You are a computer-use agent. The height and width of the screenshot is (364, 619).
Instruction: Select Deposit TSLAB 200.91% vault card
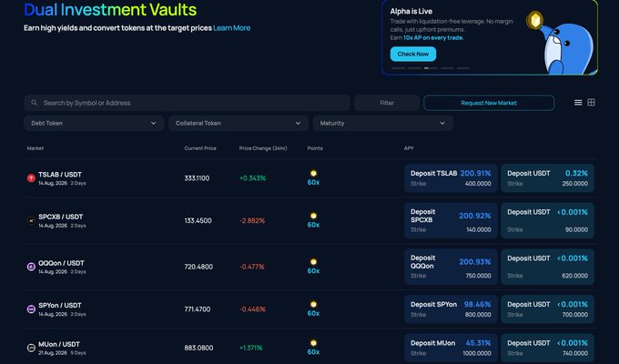pyautogui.click(x=451, y=178)
